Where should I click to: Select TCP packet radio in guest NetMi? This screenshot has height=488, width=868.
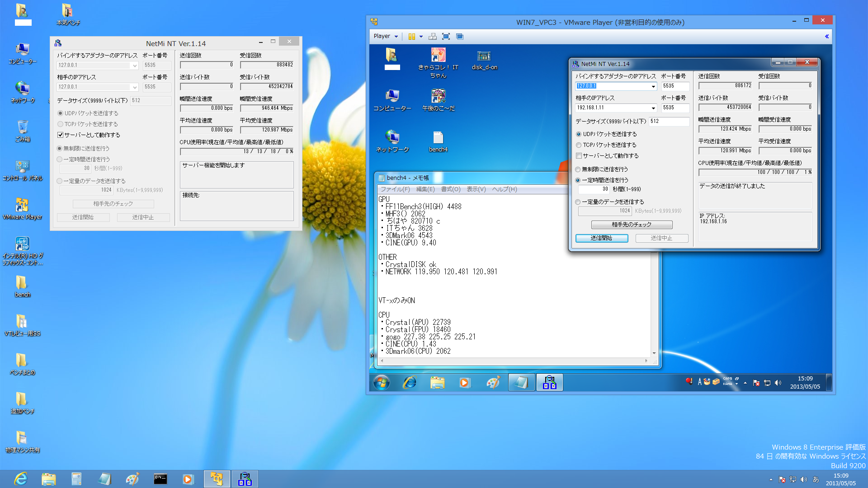coord(579,145)
